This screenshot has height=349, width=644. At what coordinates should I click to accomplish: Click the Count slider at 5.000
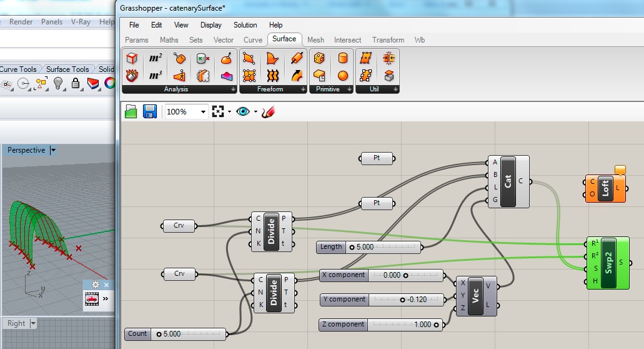176,334
